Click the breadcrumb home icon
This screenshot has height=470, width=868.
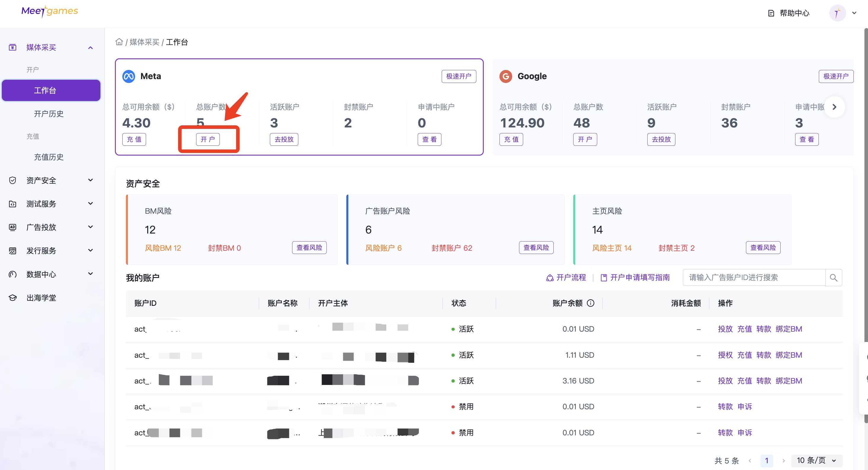pyautogui.click(x=119, y=42)
